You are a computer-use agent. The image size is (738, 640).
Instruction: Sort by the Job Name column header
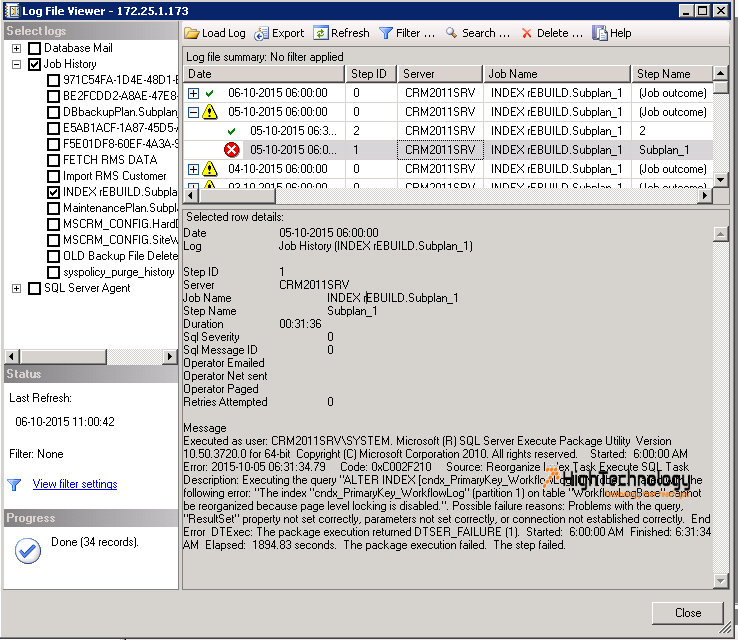tap(557, 74)
